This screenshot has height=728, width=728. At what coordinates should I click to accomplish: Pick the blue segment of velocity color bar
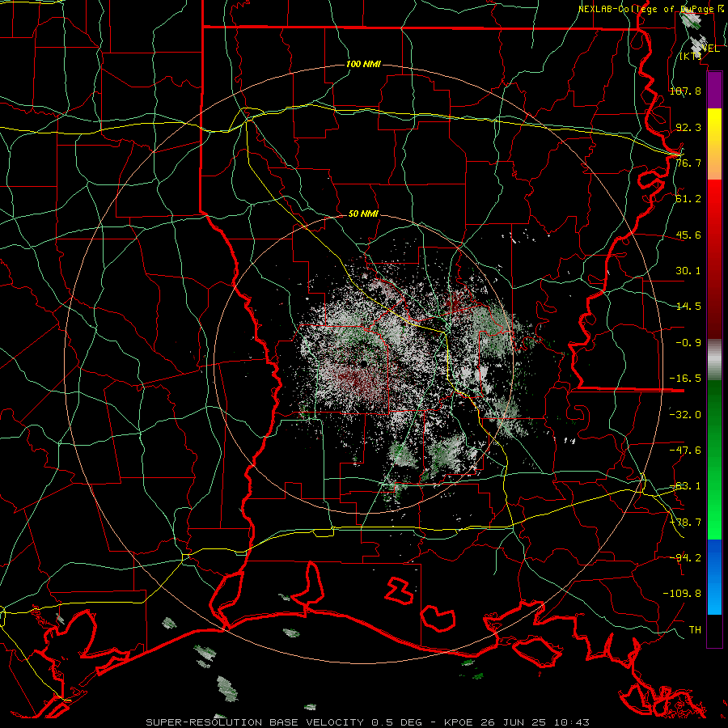[714, 577]
